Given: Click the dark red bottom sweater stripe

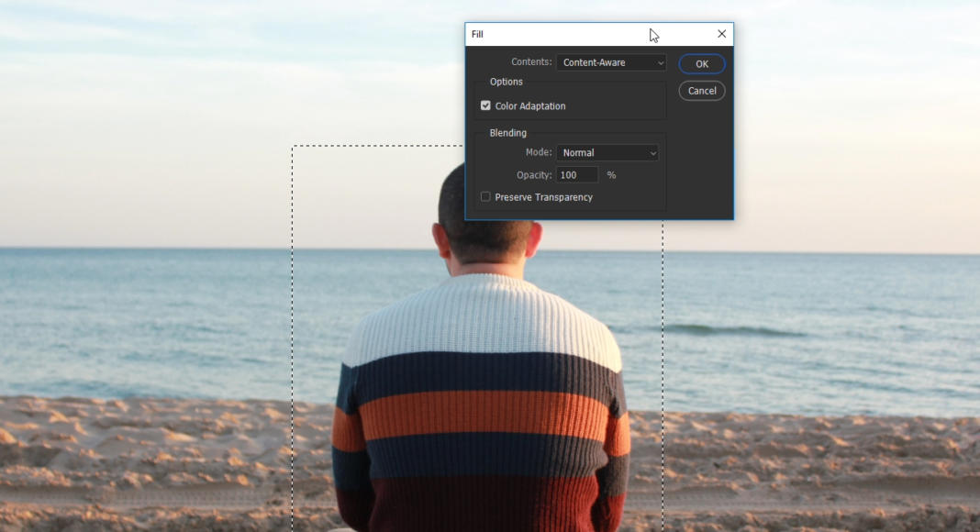Looking at the screenshot, I should point(481,504).
